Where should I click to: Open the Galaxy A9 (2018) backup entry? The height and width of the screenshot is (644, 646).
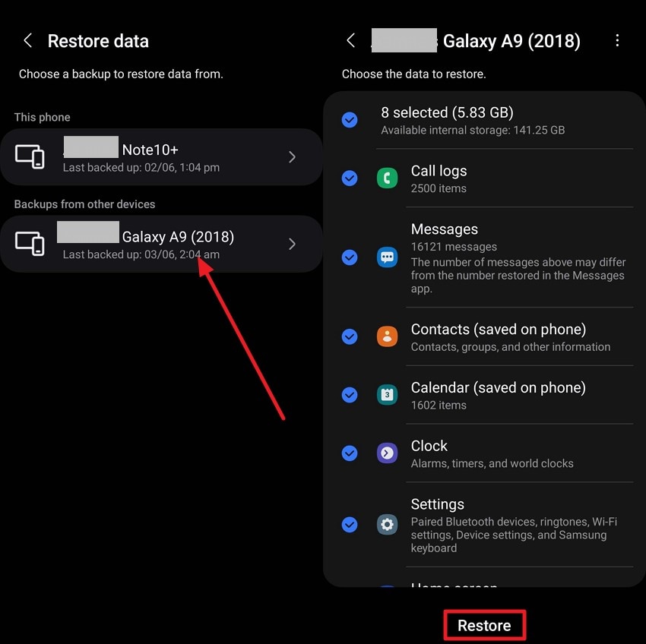click(x=161, y=244)
